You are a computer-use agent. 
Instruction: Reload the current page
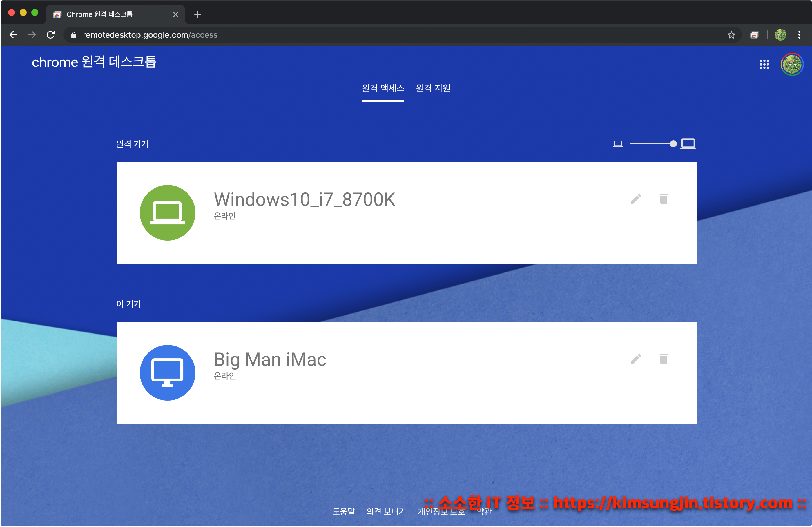tap(50, 35)
